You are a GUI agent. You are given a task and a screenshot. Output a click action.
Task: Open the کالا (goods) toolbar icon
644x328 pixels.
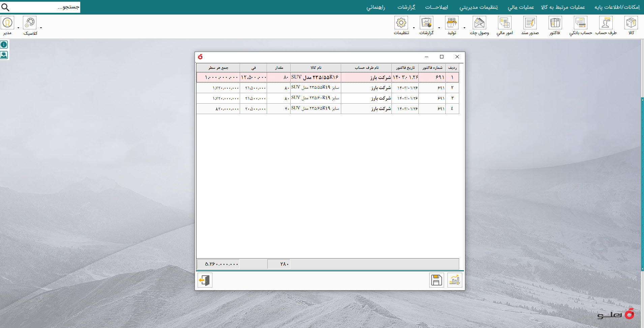point(631,23)
